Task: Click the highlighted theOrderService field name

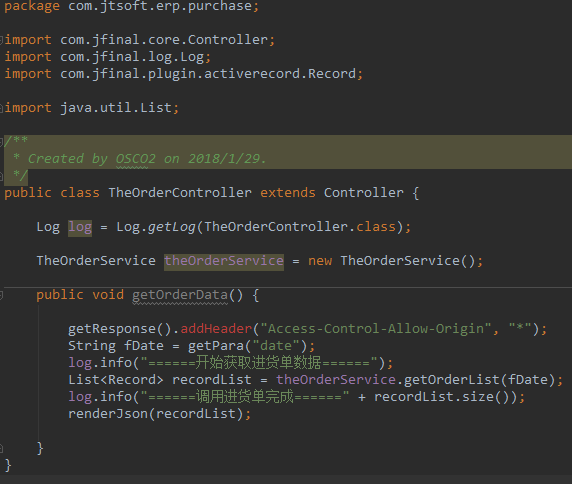Action: [x=224, y=261]
